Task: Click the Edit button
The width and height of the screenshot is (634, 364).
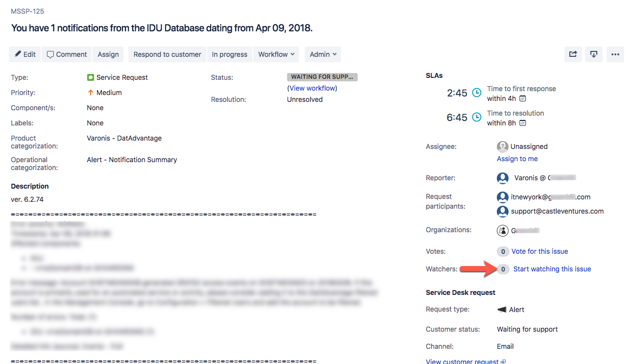Action: (25, 54)
